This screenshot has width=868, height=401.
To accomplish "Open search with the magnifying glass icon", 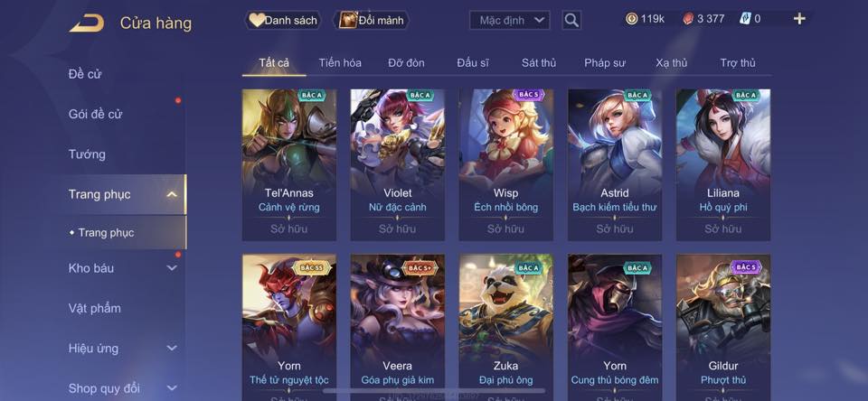I will coord(571,21).
